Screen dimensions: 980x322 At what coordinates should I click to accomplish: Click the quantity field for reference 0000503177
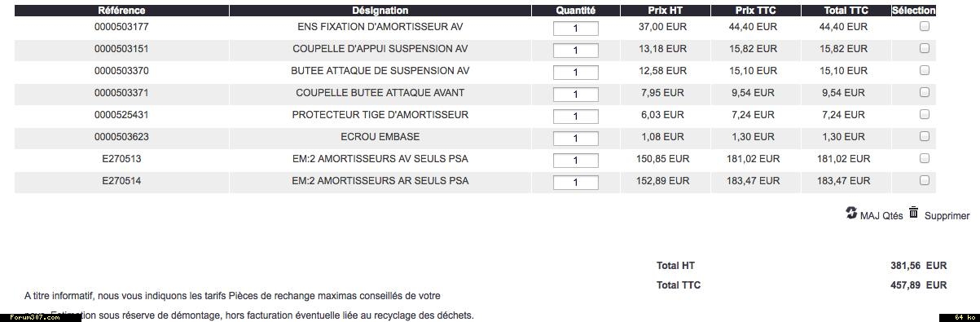[x=576, y=29]
